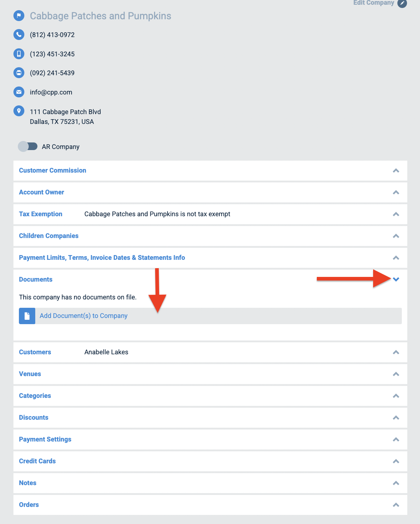The image size is (420, 524).
Task: Click the Documents section title
Action: [36, 279]
